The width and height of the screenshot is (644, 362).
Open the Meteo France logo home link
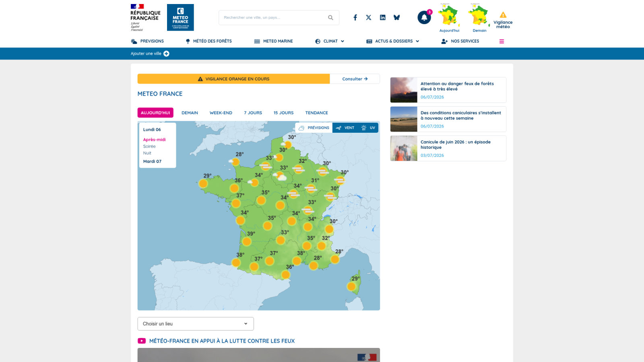(180, 17)
